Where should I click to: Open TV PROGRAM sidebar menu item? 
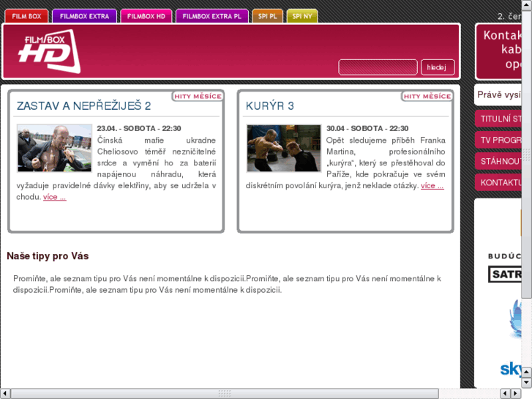498,140
